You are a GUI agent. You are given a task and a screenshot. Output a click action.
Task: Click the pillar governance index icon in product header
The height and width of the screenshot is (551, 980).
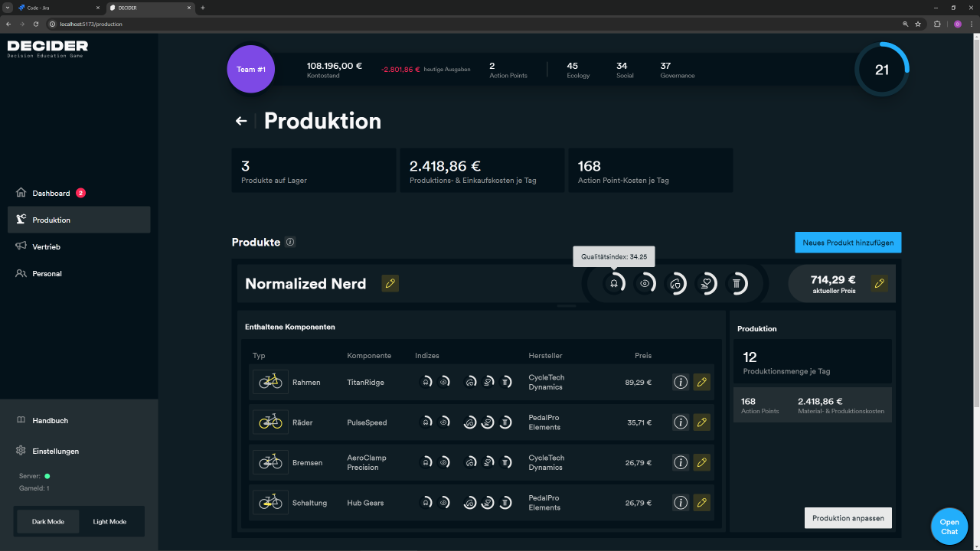(x=737, y=283)
